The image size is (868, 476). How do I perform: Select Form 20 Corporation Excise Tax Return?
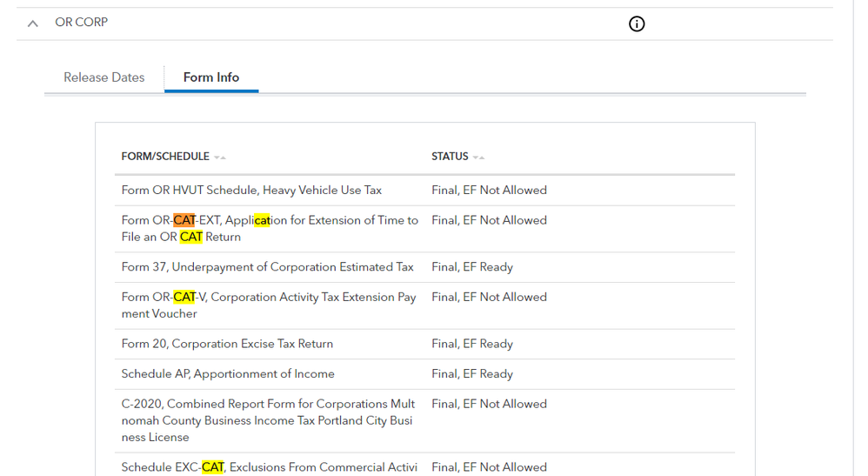pyautogui.click(x=227, y=344)
